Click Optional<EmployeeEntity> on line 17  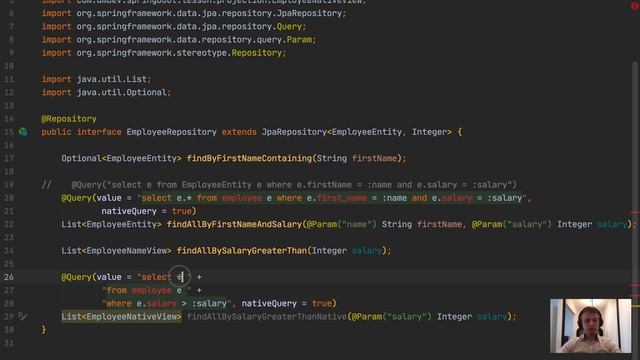(122, 158)
